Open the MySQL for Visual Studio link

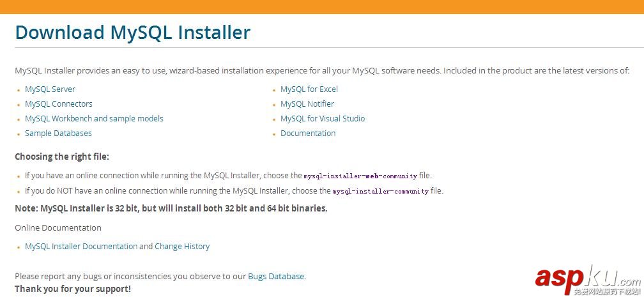click(x=323, y=119)
